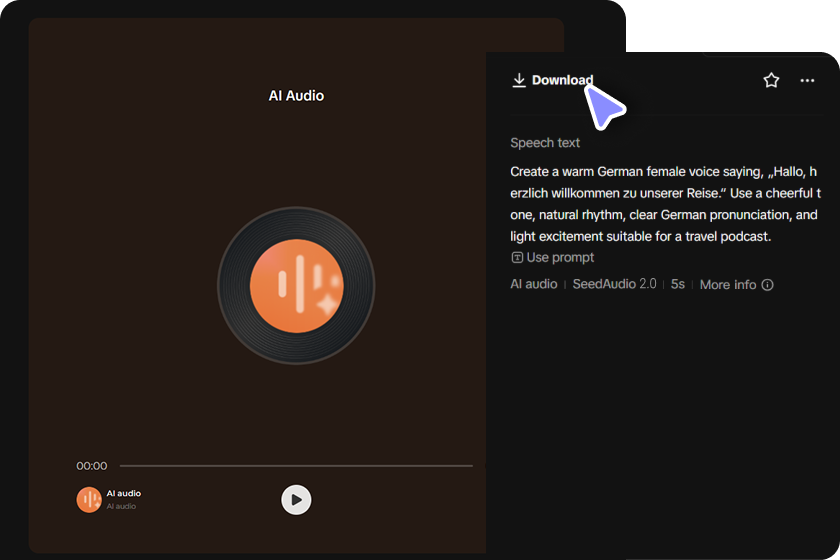This screenshot has height=560, width=840.
Task: Open the three-dot more options menu
Action: pos(807,80)
